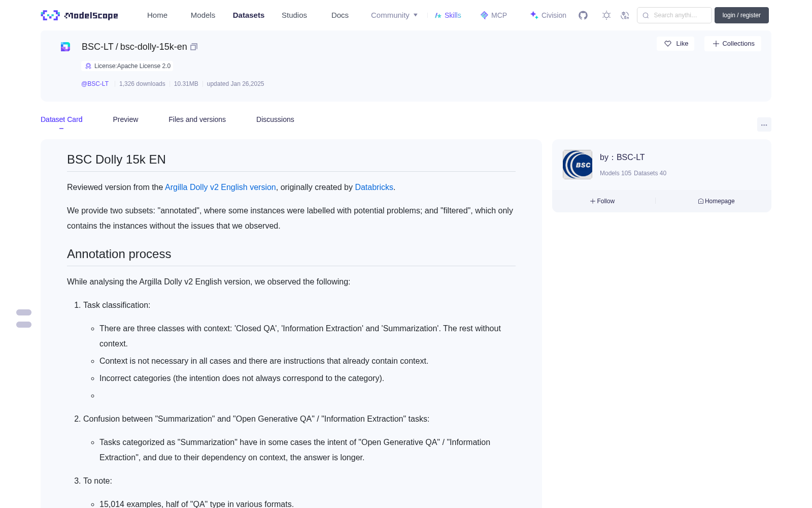Image resolution: width=812 pixels, height=508 pixels.
Task: Click the 'by: BSC-LT' organization name
Action: point(622,157)
